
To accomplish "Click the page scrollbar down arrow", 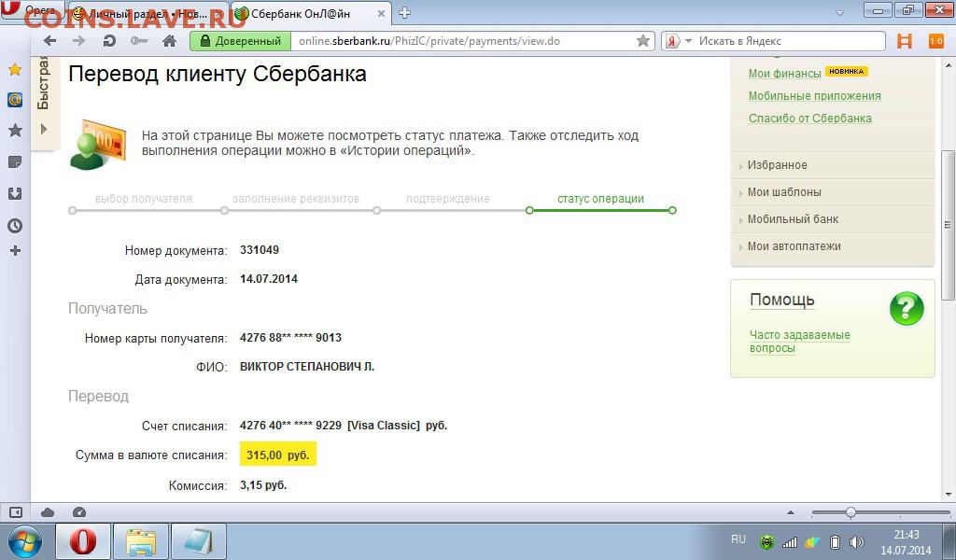I will 949,494.
